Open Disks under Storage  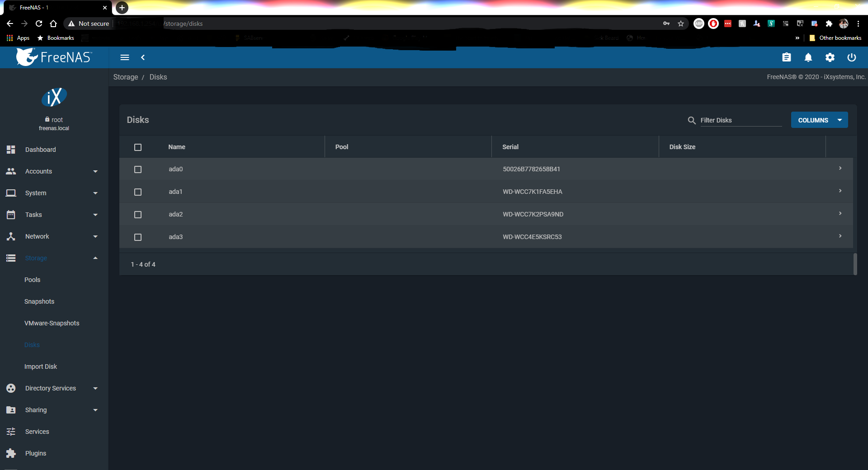pyautogui.click(x=32, y=345)
